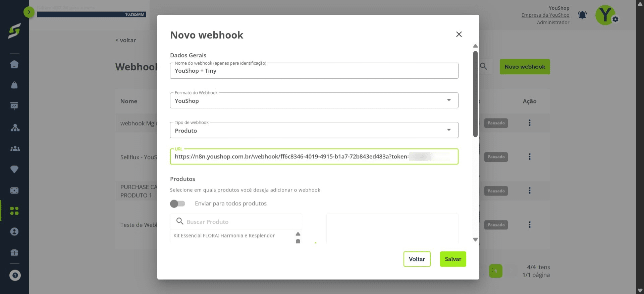The image size is (644, 294).
Task: Click the Ação column header
Action: pos(530,101)
